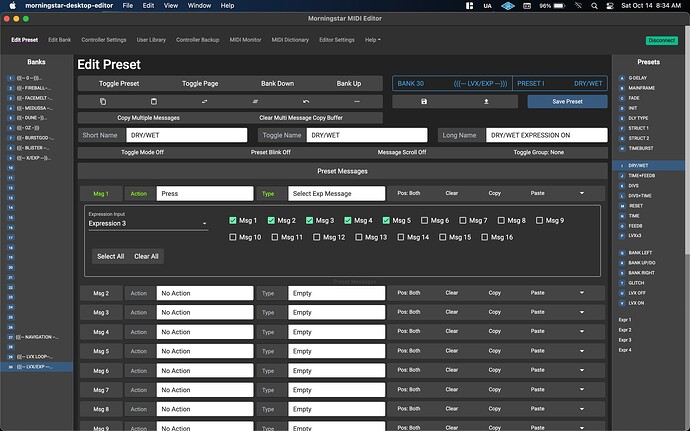
Task: Expand the Msg 1 row options arrow
Action: coord(580,193)
